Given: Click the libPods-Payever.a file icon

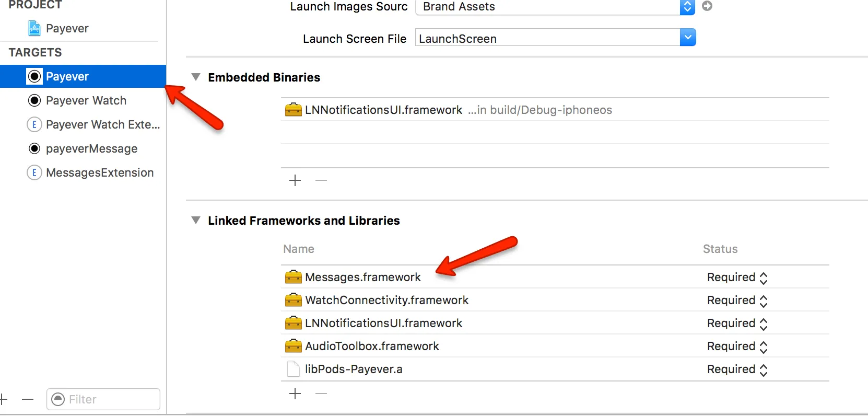Looking at the screenshot, I should click(294, 369).
